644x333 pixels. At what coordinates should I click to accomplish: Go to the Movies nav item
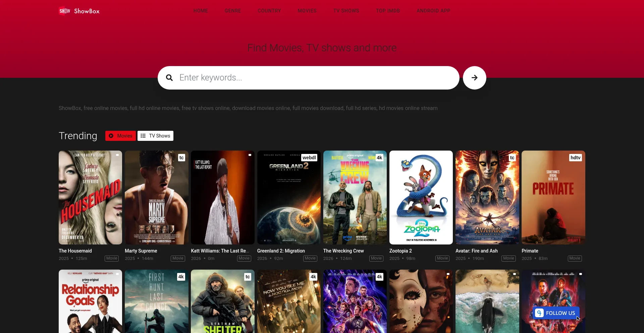pyautogui.click(x=307, y=11)
